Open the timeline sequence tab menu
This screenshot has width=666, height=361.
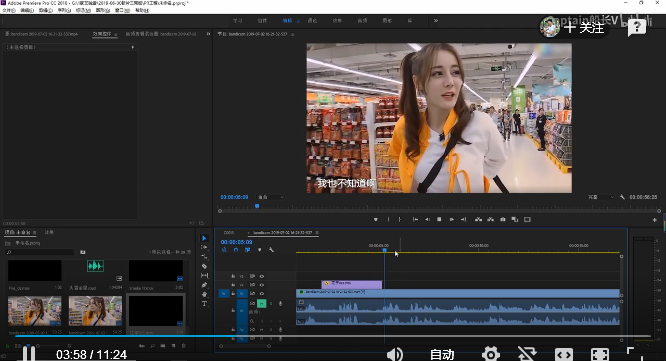coord(317,233)
